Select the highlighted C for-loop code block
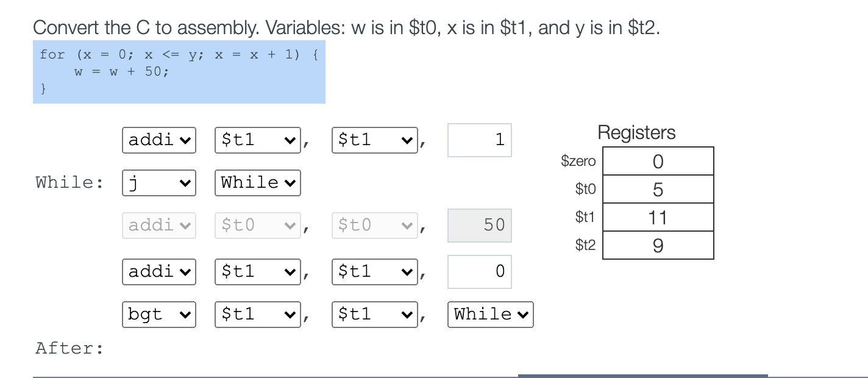 click(179, 71)
